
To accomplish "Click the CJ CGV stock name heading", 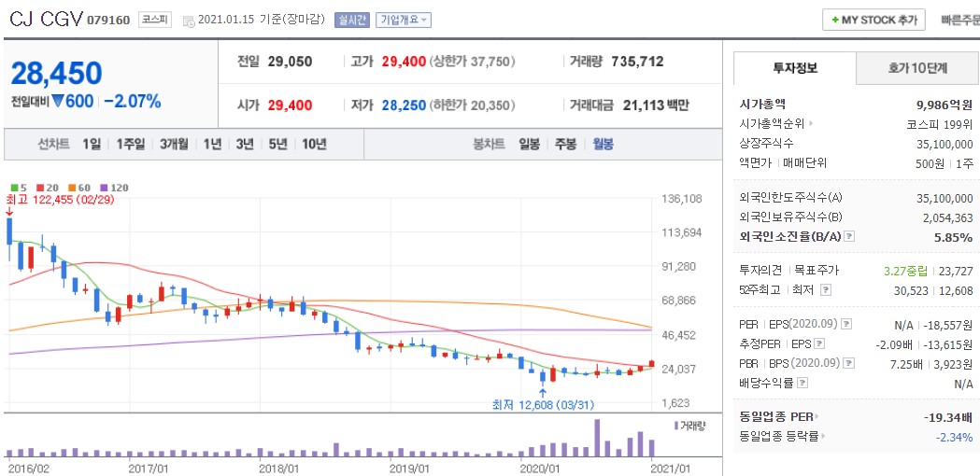I will tap(47, 20).
